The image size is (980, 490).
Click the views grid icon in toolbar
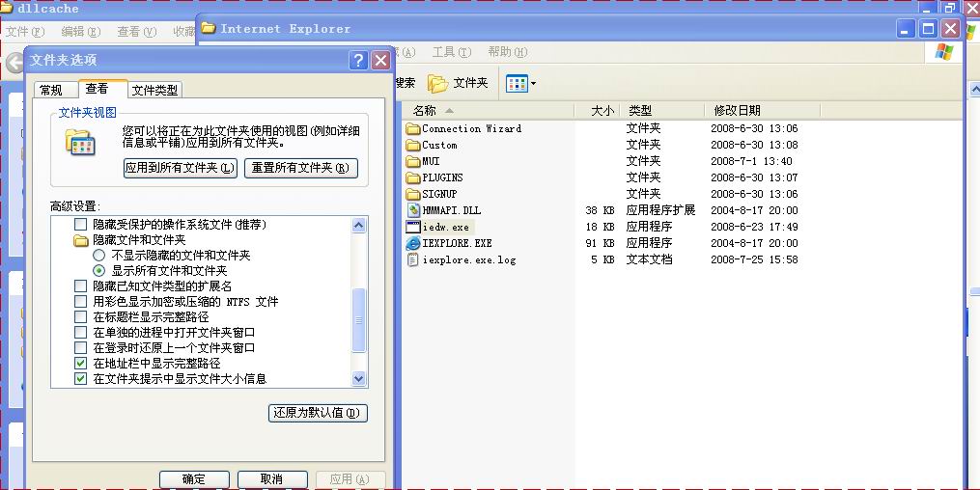517,83
